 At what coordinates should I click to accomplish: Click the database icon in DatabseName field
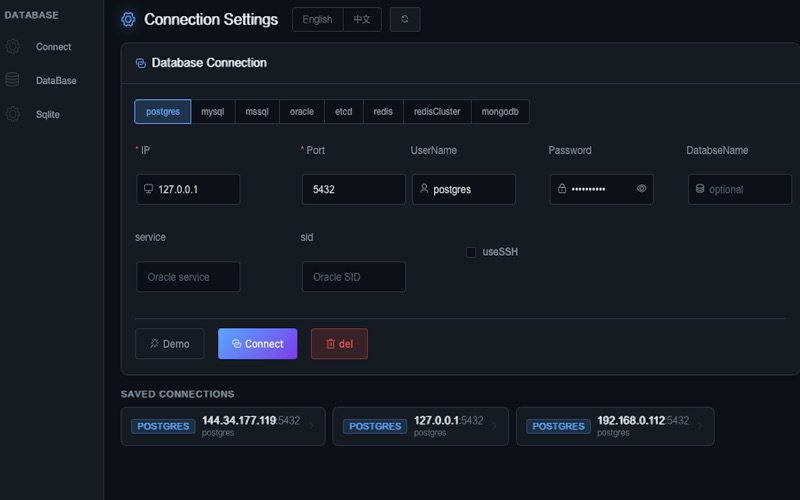700,188
